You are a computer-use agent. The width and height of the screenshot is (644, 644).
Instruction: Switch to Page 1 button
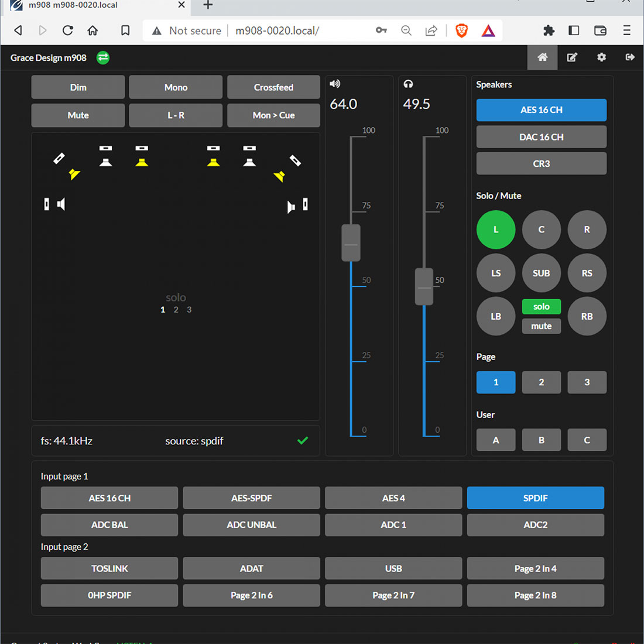click(496, 382)
